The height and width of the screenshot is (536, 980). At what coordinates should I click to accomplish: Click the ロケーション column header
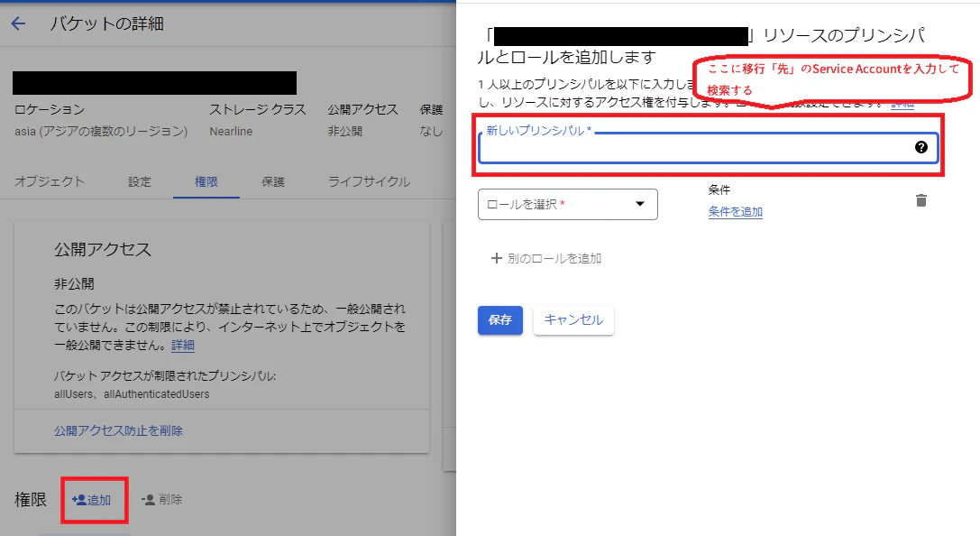pyautogui.click(x=50, y=109)
